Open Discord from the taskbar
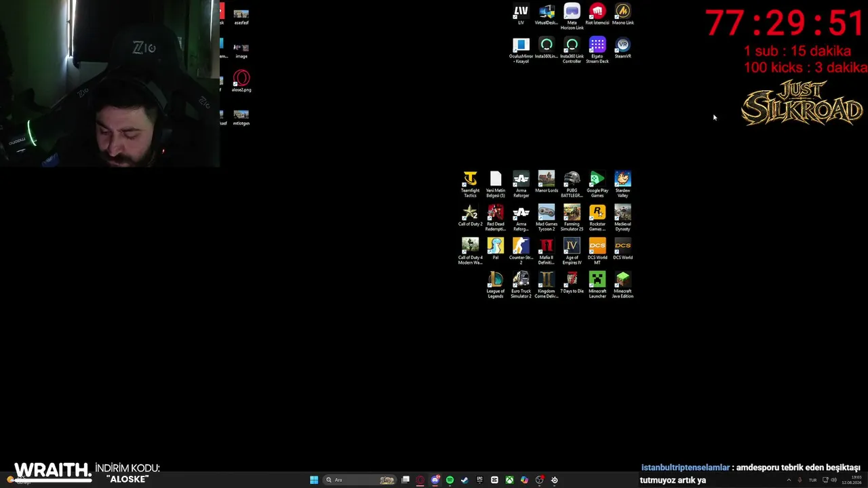 tap(435, 480)
